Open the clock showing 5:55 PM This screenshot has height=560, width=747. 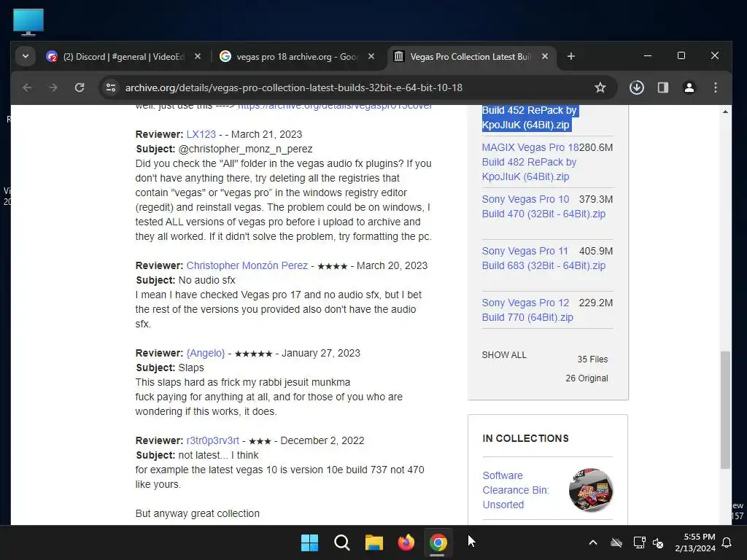click(x=695, y=542)
